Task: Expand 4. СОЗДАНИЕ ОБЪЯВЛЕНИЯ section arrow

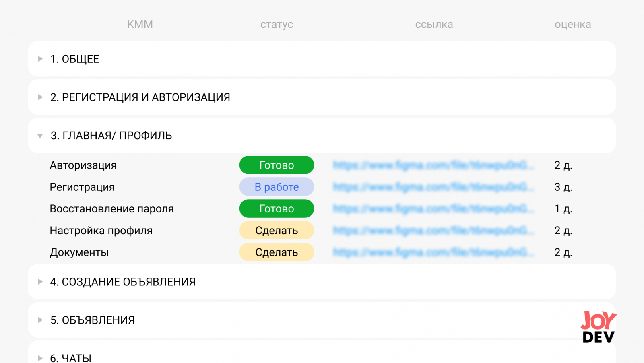Action: pos(40,282)
